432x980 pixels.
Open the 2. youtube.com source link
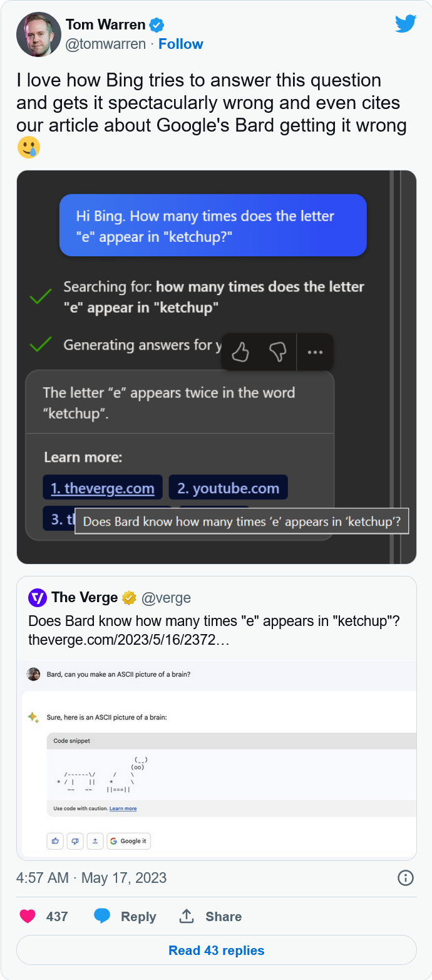pos(228,488)
